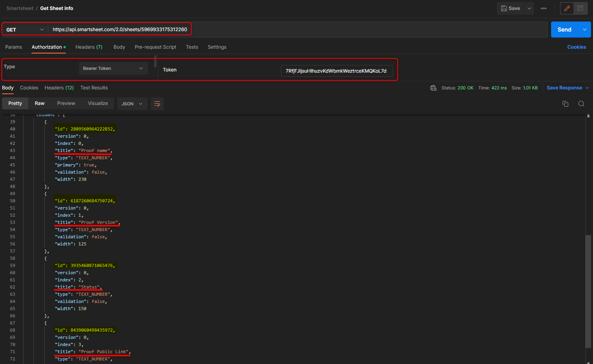Image resolution: width=593 pixels, height=364 pixels.
Task: Copy response body with copy icon
Action: 565,104
